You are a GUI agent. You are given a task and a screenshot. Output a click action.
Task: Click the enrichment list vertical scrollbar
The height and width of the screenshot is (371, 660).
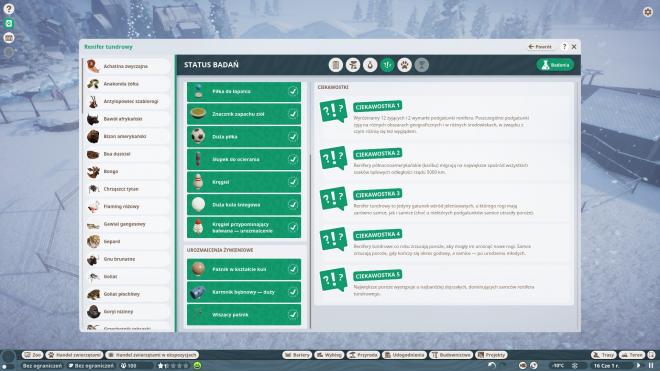click(310, 240)
